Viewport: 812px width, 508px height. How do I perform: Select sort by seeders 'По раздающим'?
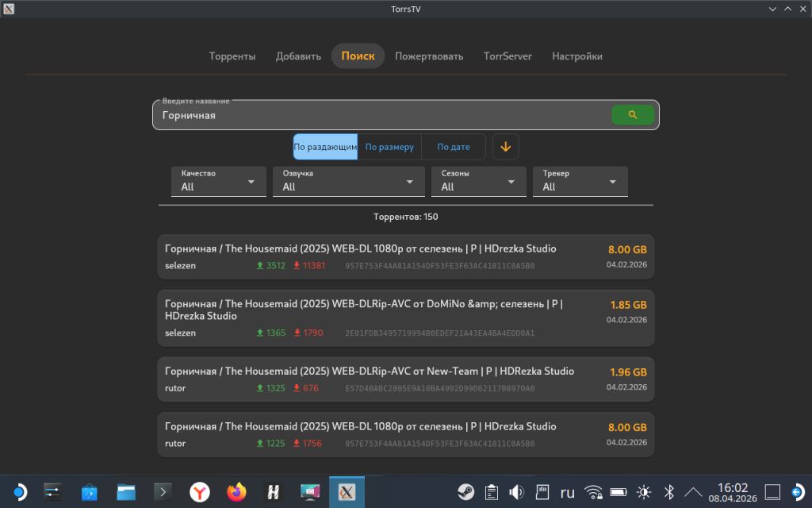click(325, 147)
